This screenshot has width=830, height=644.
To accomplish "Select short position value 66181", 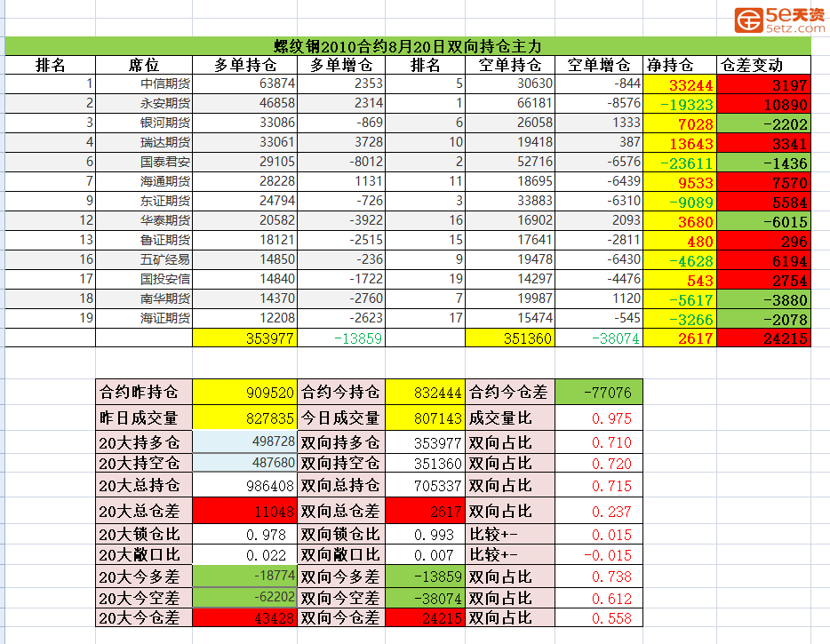I will coord(510,104).
